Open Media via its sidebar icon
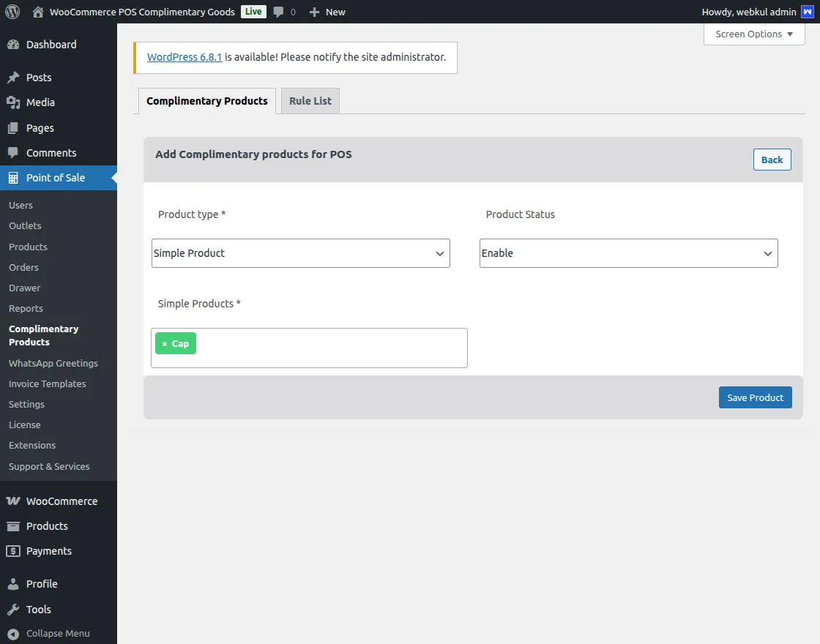 [x=13, y=102]
